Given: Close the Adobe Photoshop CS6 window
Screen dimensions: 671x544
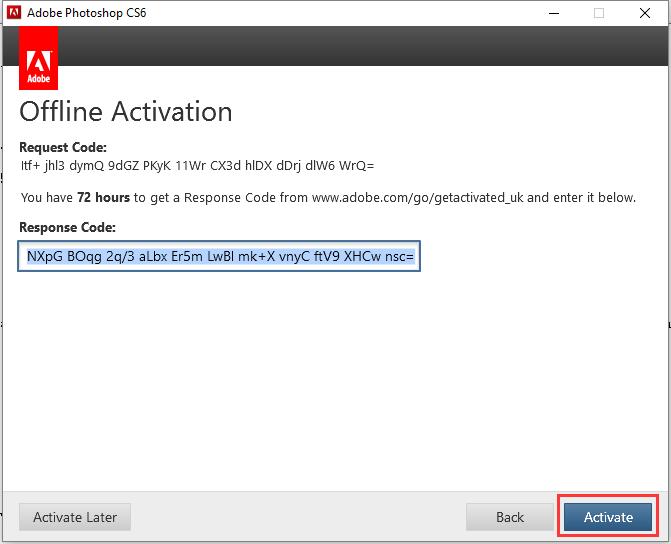Looking at the screenshot, I should pyautogui.click(x=645, y=13).
